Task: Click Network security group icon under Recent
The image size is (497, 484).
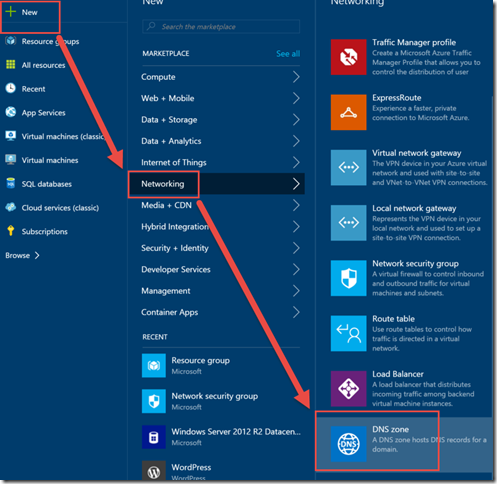Action: point(154,401)
